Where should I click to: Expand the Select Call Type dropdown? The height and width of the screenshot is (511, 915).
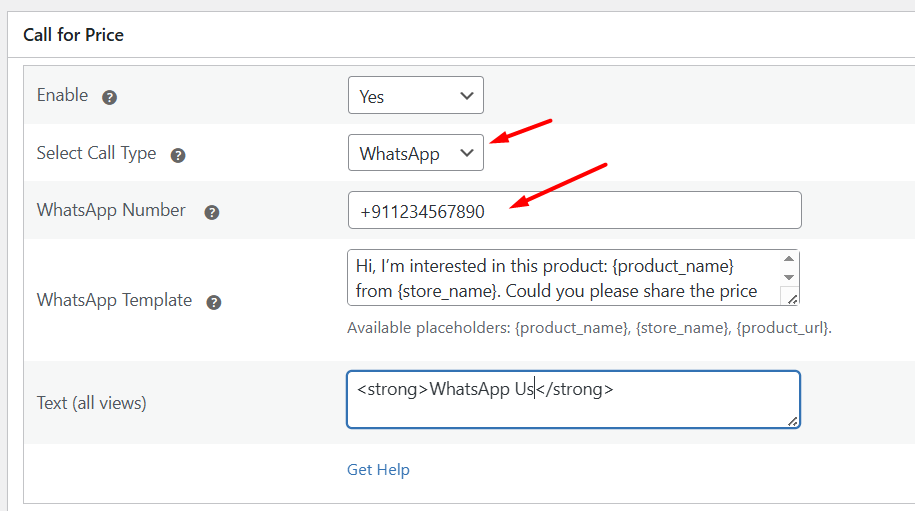[415, 154]
